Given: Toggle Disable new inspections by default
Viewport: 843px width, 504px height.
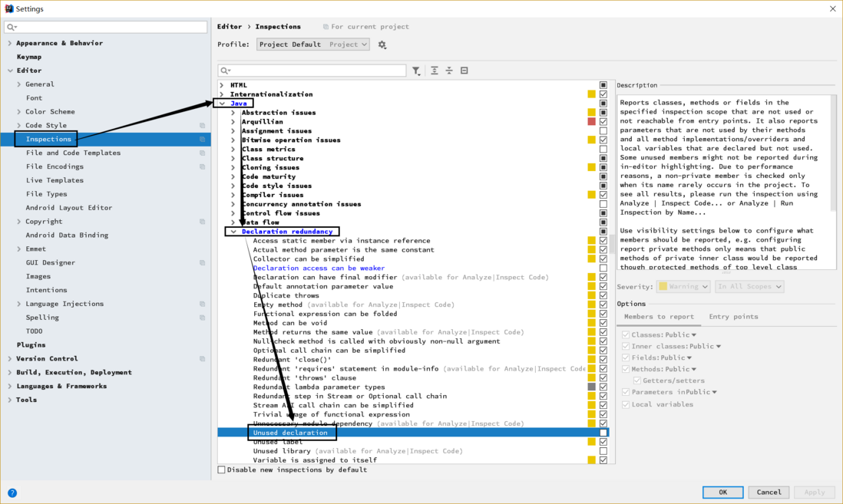Looking at the screenshot, I should [x=222, y=469].
